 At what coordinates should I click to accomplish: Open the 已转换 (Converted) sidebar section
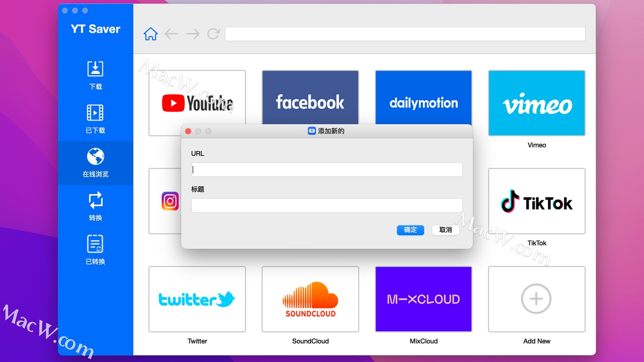tap(95, 250)
